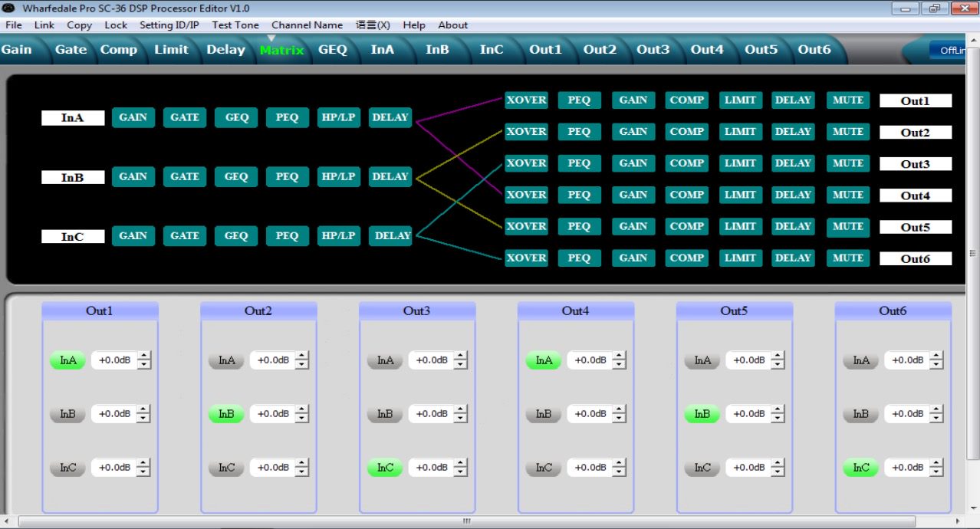Click the DELAY block on Out6 row
The height and width of the screenshot is (529, 980).
(x=793, y=258)
